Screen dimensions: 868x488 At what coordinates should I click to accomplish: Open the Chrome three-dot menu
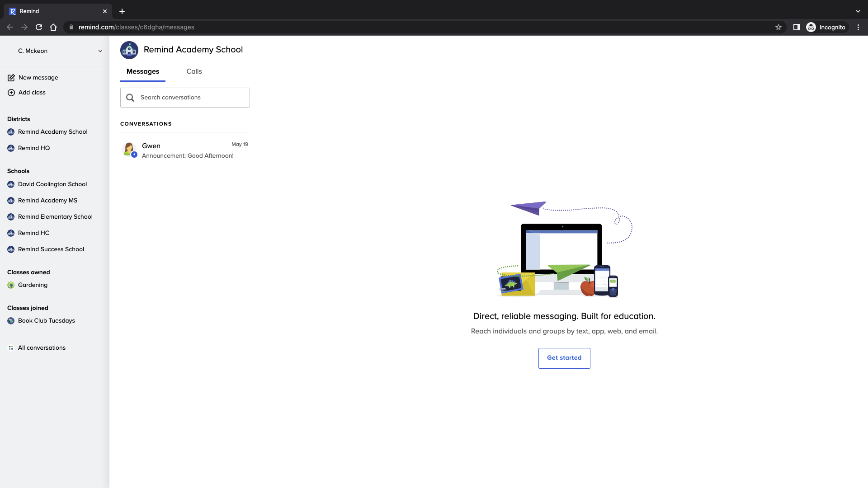pyautogui.click(x=858, y=27)
